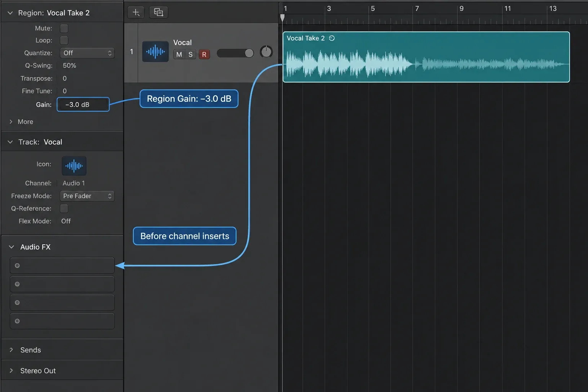This screenshot has width=588, height=392.
Task: Enable the region Mute checkbox
Action: click(x=64, y=28)
